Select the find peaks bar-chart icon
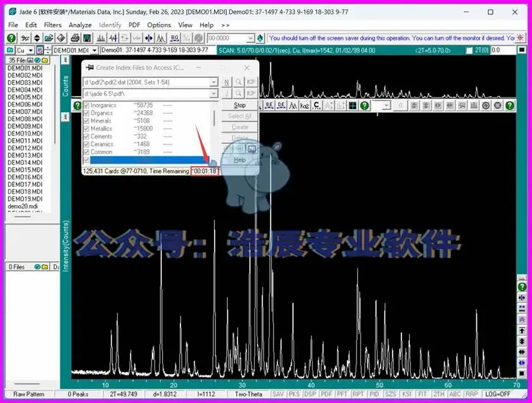532x403 pixels. click(x=101, y=38)
